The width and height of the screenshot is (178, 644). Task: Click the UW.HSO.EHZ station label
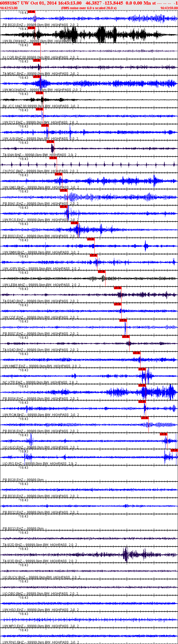(x=41, y=610)
